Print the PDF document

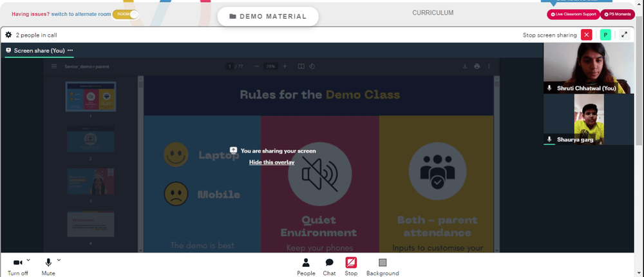pyautogui.click(x=477, y=66)
